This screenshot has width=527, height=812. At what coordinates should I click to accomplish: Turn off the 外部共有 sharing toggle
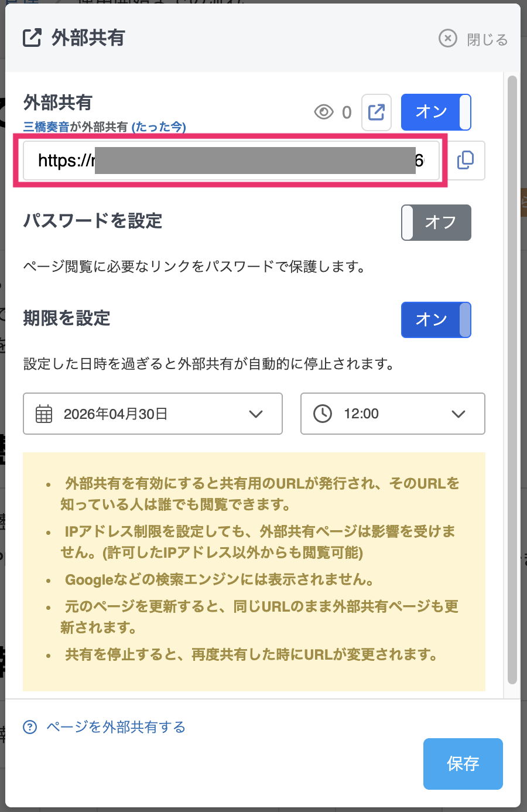pyautogui.click(x=436, y=112)
